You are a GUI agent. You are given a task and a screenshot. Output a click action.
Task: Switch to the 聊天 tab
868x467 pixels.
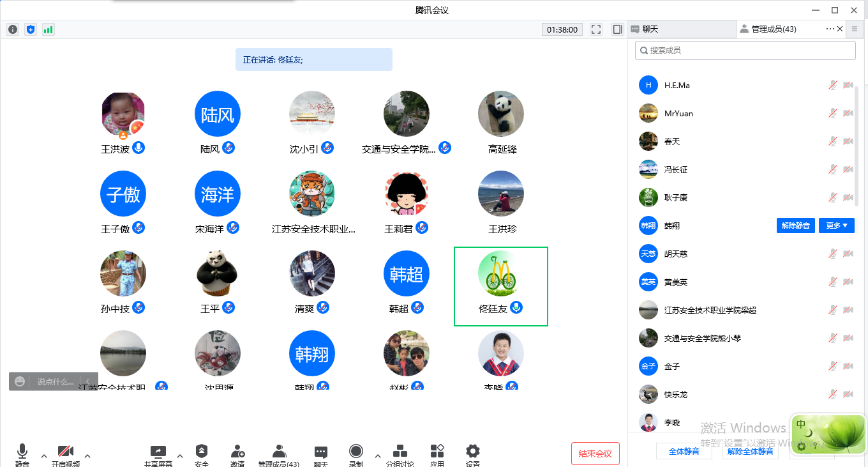tap(681, 29)
